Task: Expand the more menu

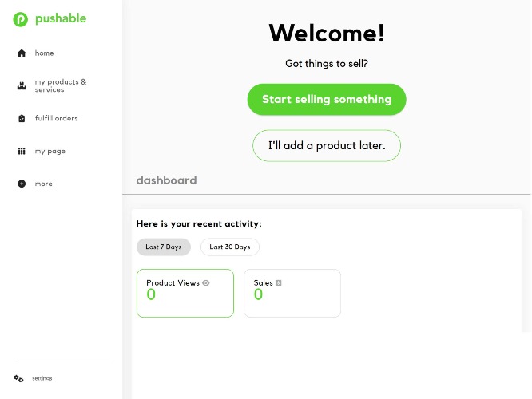Action: (x=43, y=184)
